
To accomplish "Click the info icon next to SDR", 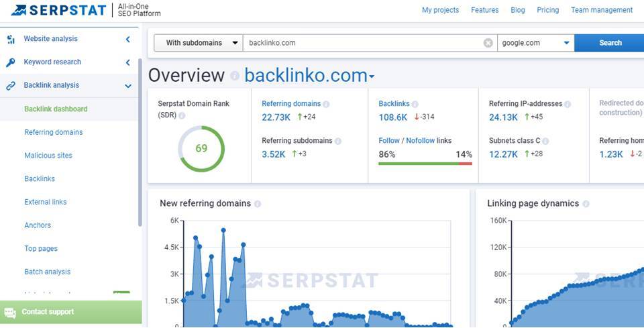I will pyautogui.click(x=182, y=116).
